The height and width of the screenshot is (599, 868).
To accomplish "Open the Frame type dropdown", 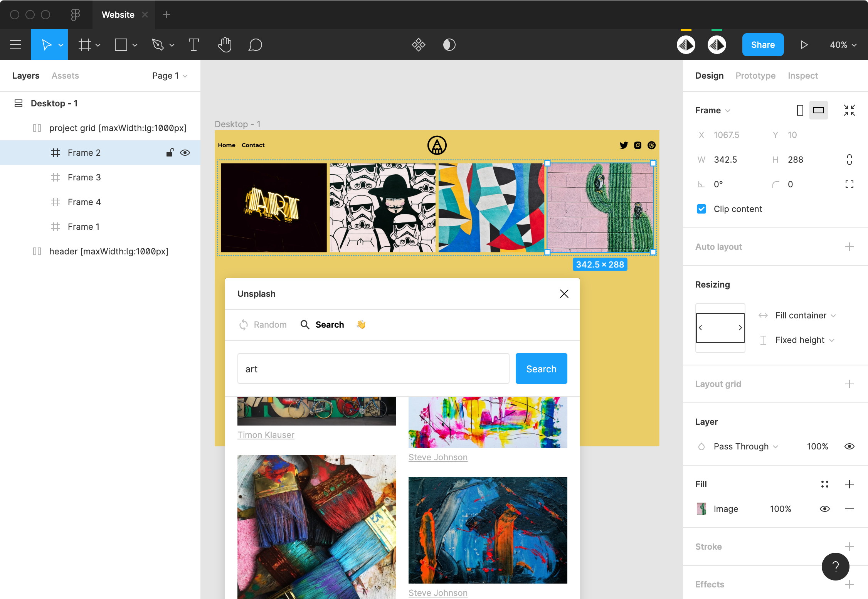I will (x=713, y=110).
